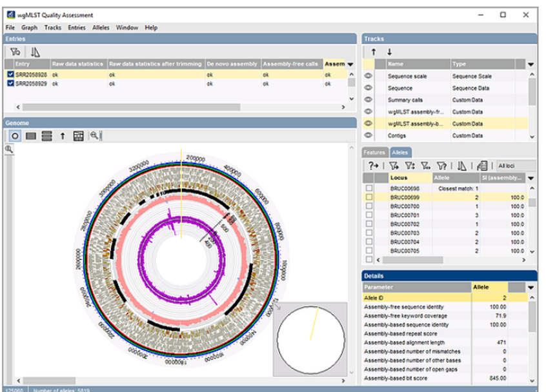The width and height of the screenshot is (546, 392).
Task: Click first funnel filter icon in Alleles toolbar
Action: 394,166
